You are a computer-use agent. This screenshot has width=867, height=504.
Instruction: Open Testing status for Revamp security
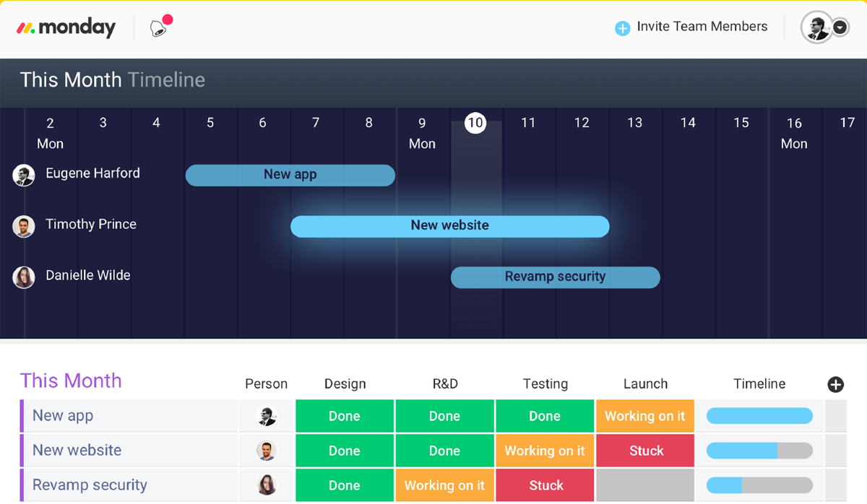point(545,485)
